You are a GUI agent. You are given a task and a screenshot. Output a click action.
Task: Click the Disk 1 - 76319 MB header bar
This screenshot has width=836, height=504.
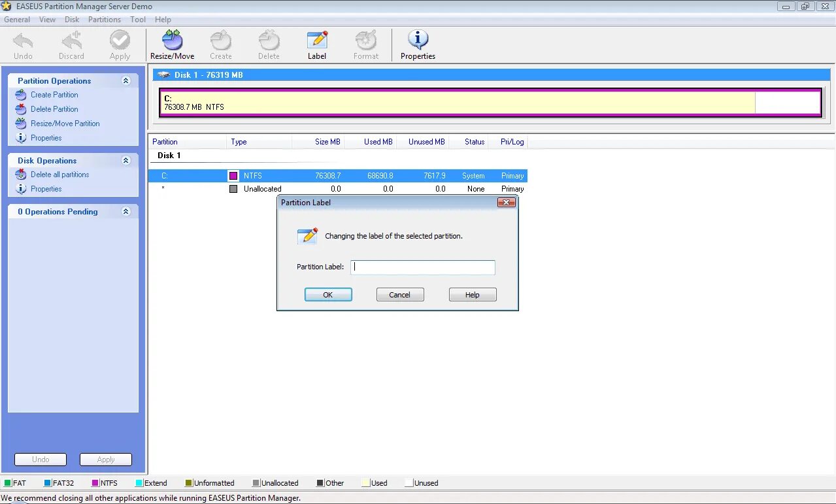tap(492, 75)
